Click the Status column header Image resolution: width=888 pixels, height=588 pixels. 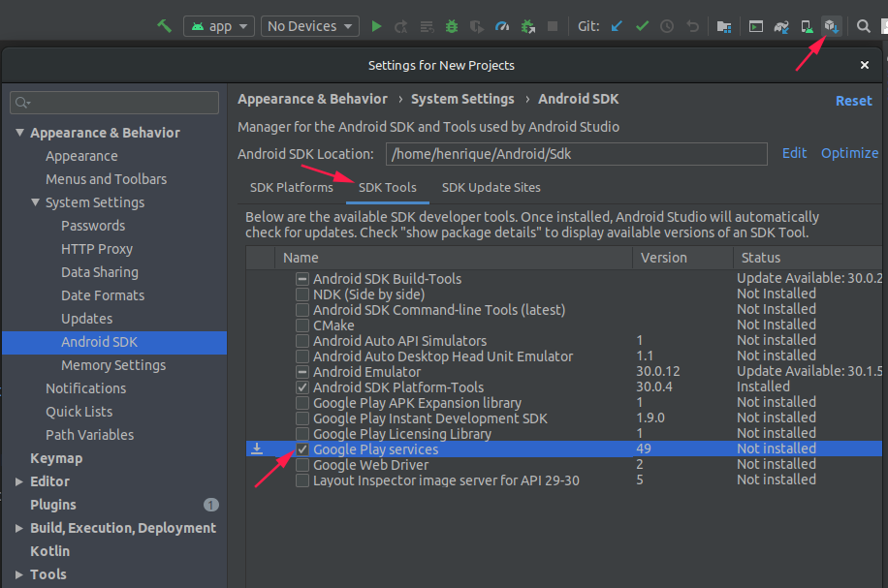tap(808, 258)
